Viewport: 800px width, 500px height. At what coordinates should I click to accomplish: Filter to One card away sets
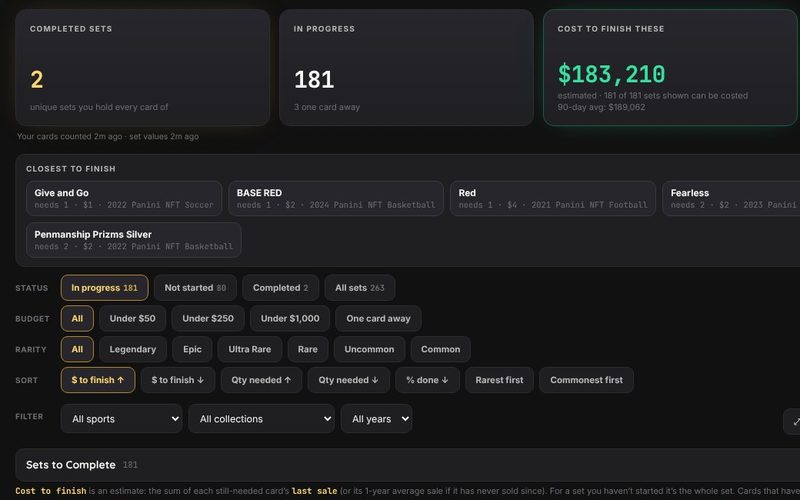378,318
